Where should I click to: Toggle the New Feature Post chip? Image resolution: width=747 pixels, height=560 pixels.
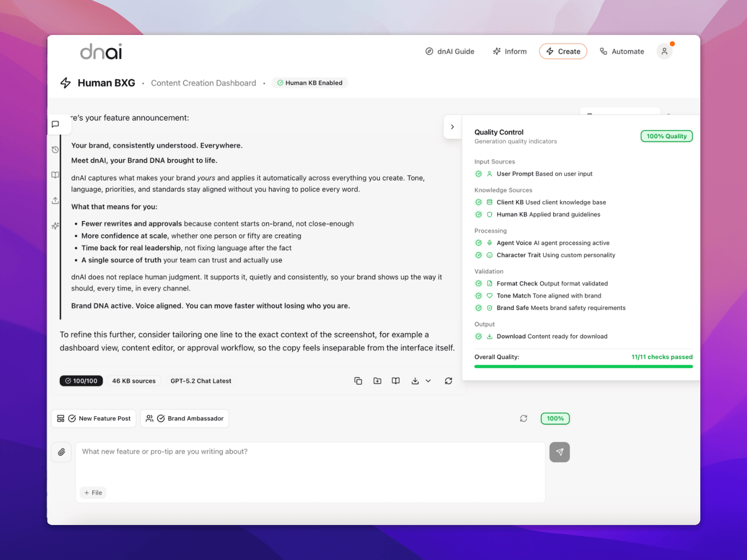94,419
